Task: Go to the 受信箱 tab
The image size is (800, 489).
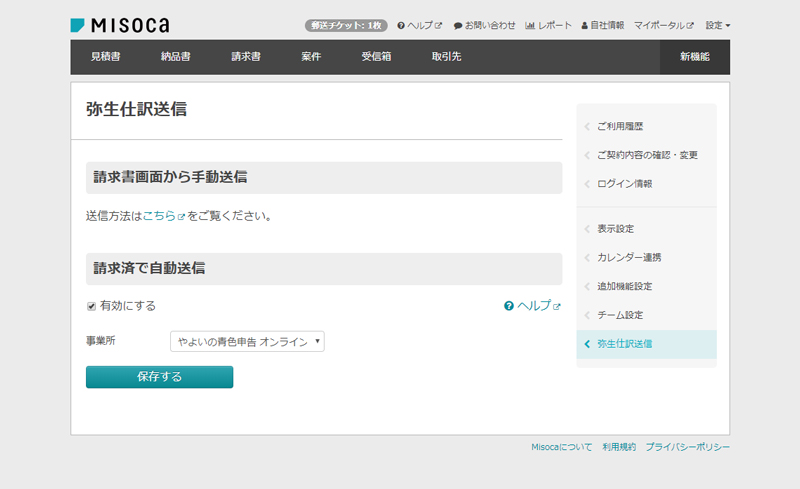Action: (x=377, y=57)
